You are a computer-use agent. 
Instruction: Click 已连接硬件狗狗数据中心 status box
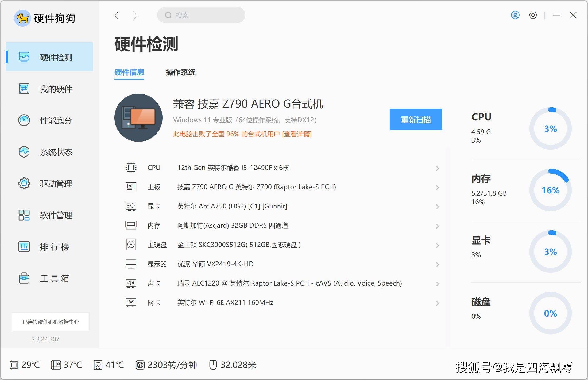tap(51, 321)
